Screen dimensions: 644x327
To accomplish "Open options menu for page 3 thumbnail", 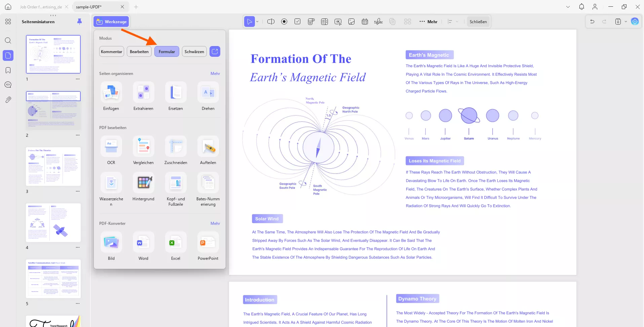I will tap(78, 191).
